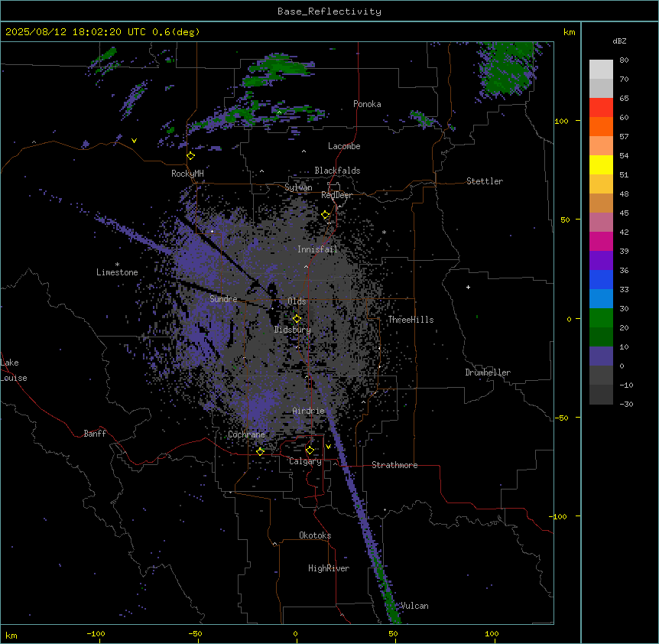Click the Lacombe label
Viewport: 659px width, 644px height.
coord(344,146)
